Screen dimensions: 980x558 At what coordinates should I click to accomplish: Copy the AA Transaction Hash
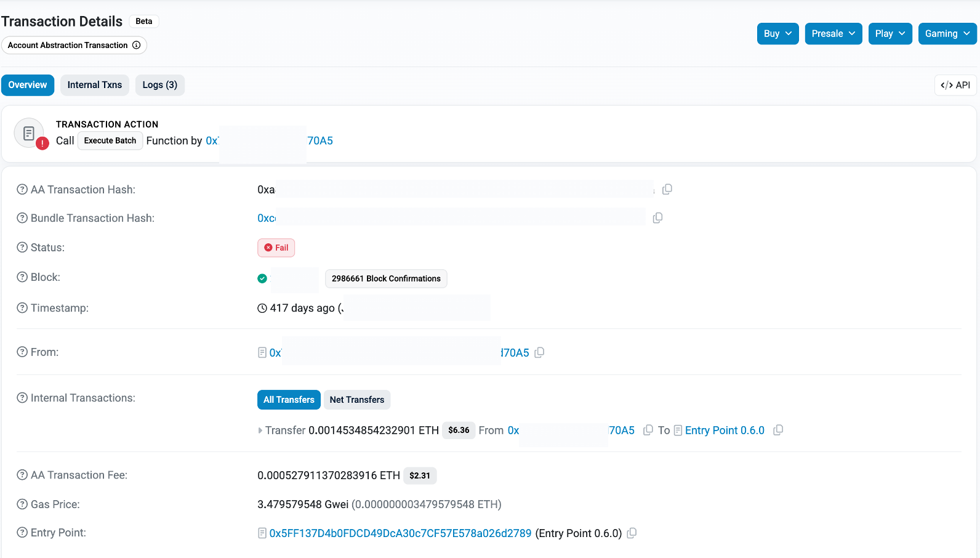point(667,190)
